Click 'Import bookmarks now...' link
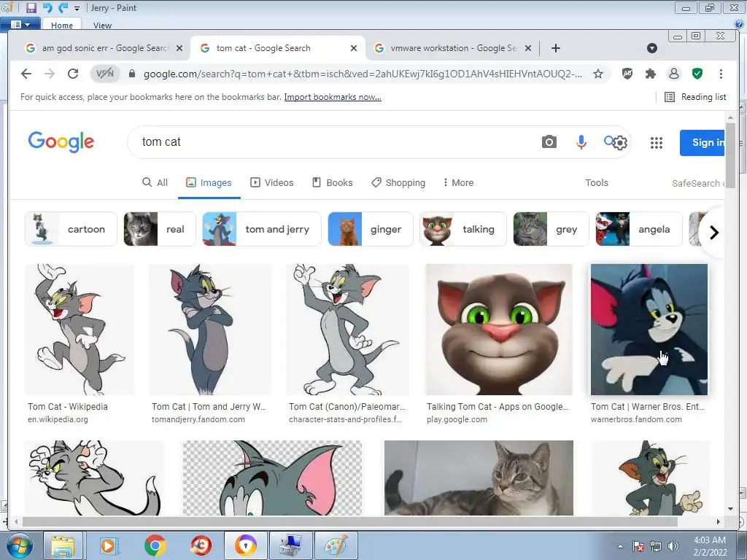This screenshot has height=560, width=747. (x=333, y=97)
